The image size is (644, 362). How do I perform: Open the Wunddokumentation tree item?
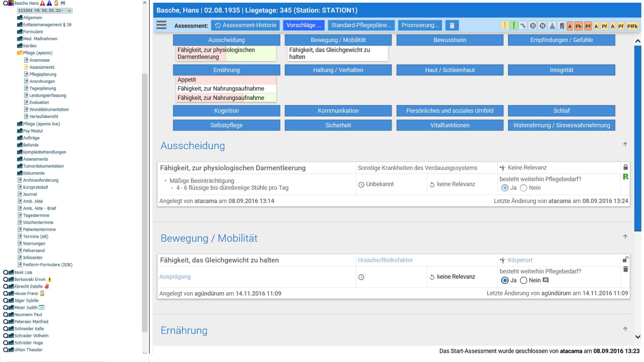(49, 110)
